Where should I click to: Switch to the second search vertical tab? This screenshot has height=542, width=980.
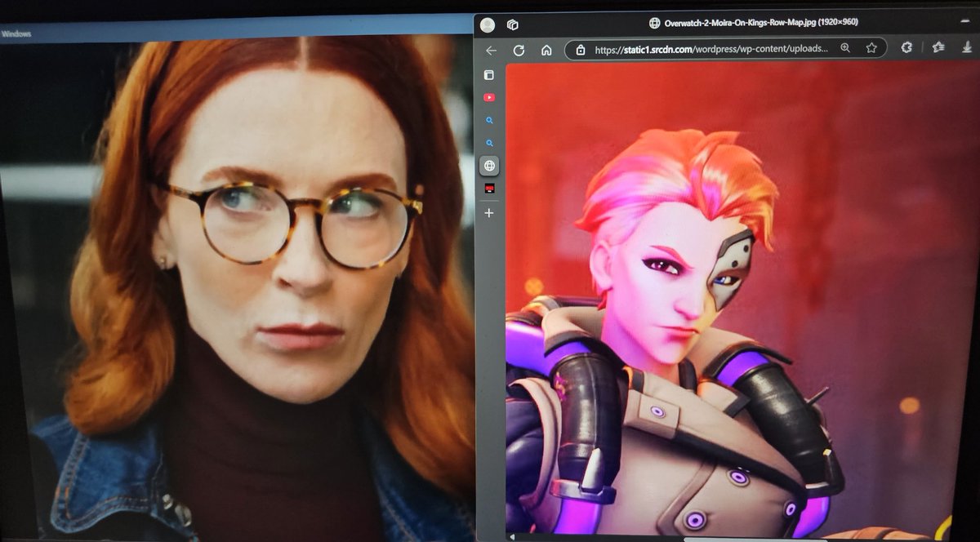(x=489, y=143)
